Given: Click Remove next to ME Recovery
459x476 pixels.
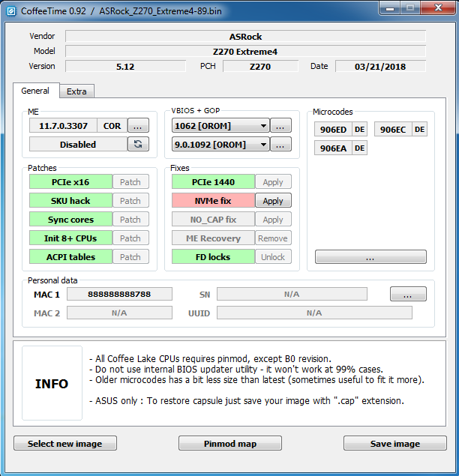Looking at the screenshot, I should pyautogui.click(x=273, y=238).
